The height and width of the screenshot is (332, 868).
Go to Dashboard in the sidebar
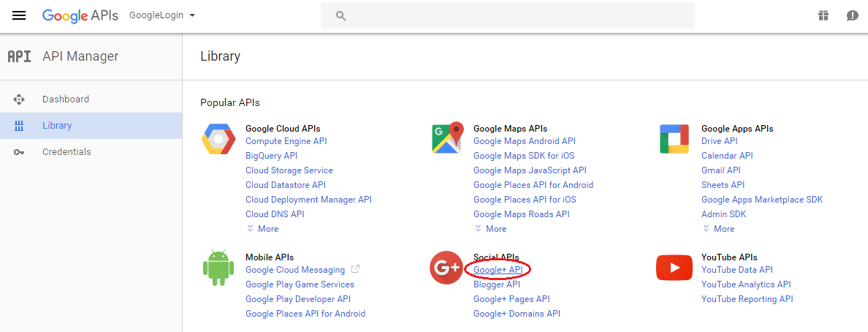click(x=66, y=99)
